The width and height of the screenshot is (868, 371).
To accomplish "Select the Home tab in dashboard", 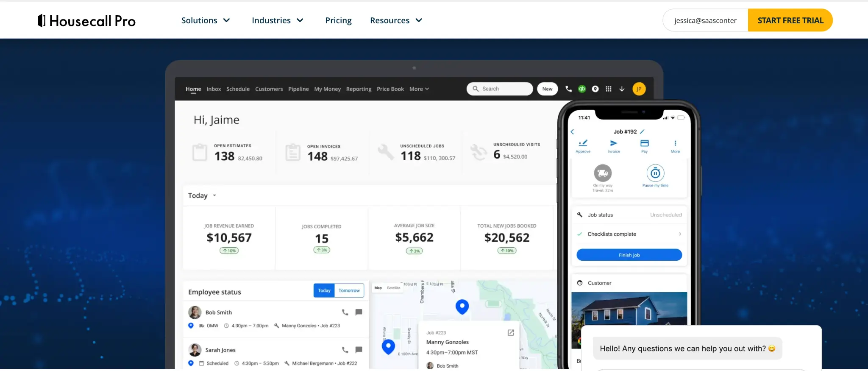I will (193, 89).
